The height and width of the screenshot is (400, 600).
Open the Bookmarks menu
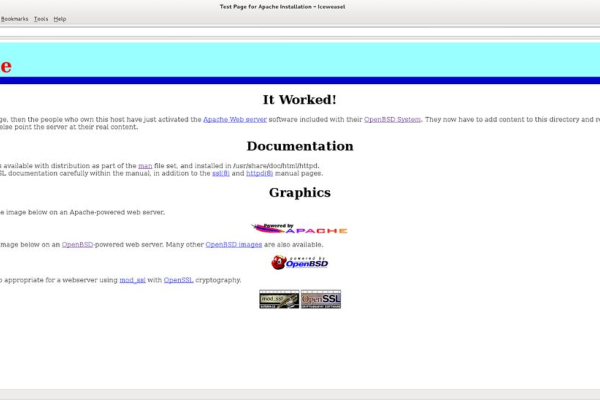tap(14, 19)
